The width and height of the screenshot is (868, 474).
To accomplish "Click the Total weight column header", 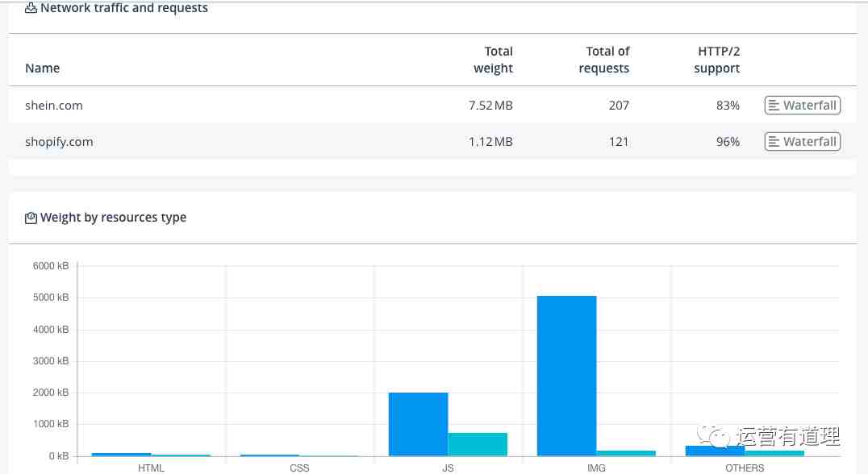I will [493, 60].
